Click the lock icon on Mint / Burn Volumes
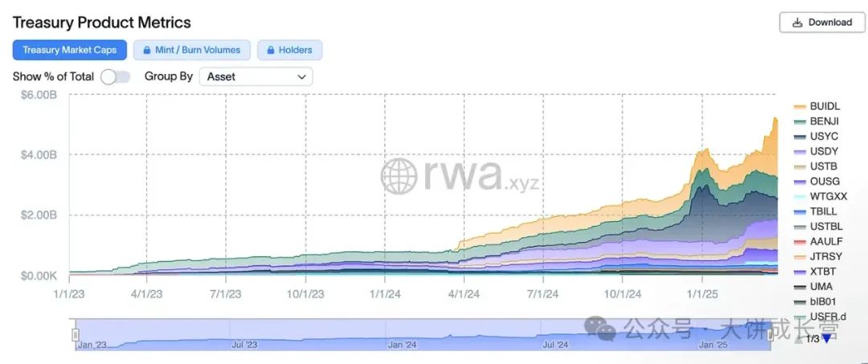The height and width of the screenshot is (364, 868). click(147, 51)
